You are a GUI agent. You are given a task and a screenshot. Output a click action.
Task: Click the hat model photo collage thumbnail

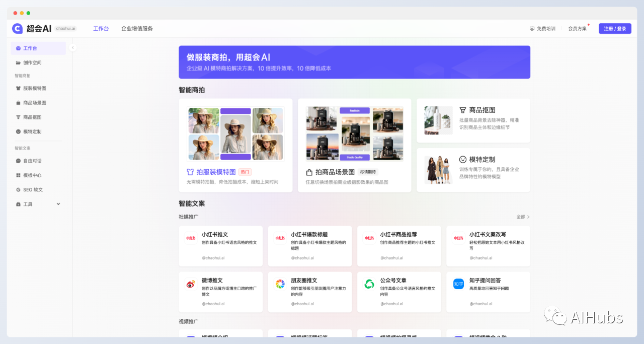pyautogui.click(x=235, y=133)
